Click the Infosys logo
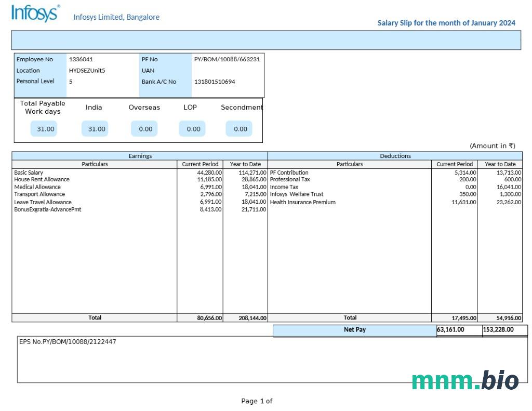Screen dimensions: 532x411 coord(35,14)
